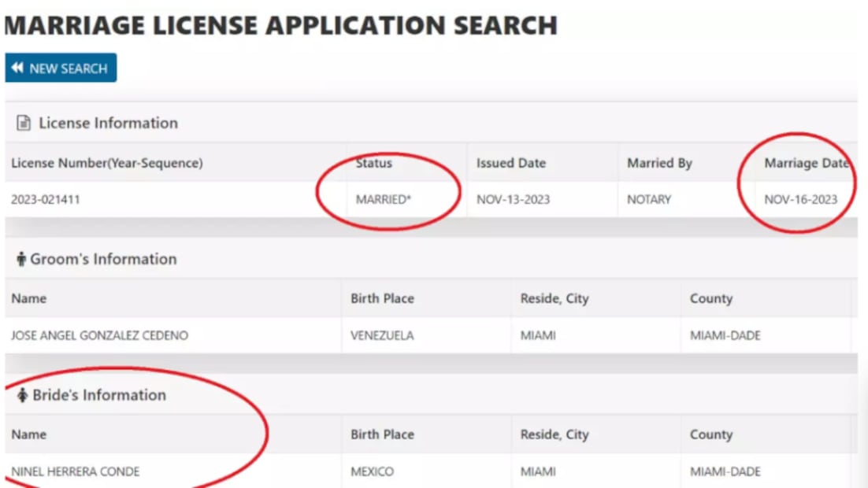Click the NEW SEARCH button
The height and width of the screenshot is (488, 868).
point(61,68)
